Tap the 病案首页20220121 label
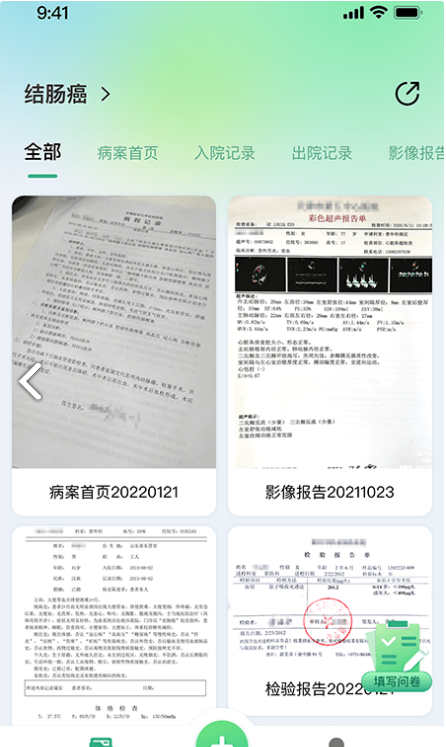The width and height of the screenshot is (446, 747). point(114,492)
